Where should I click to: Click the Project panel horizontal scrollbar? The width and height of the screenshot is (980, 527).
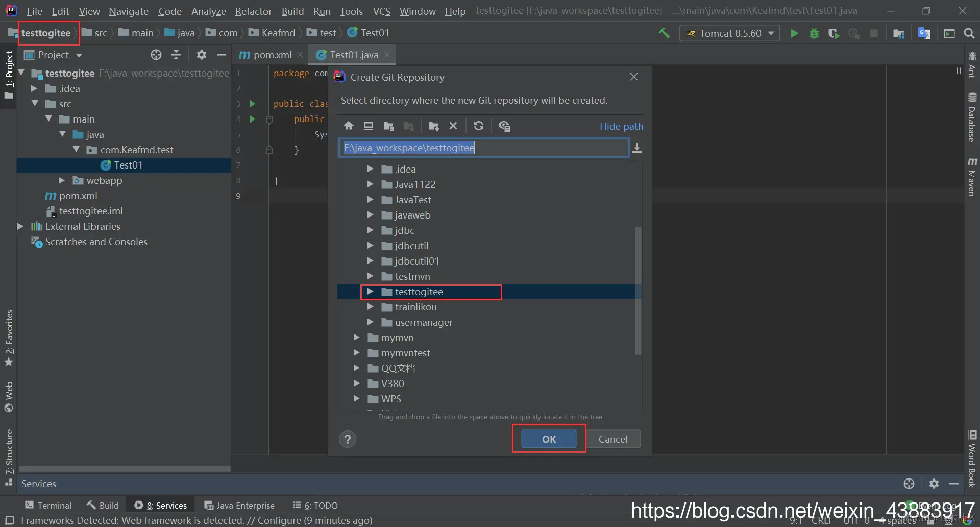[125, 468]
